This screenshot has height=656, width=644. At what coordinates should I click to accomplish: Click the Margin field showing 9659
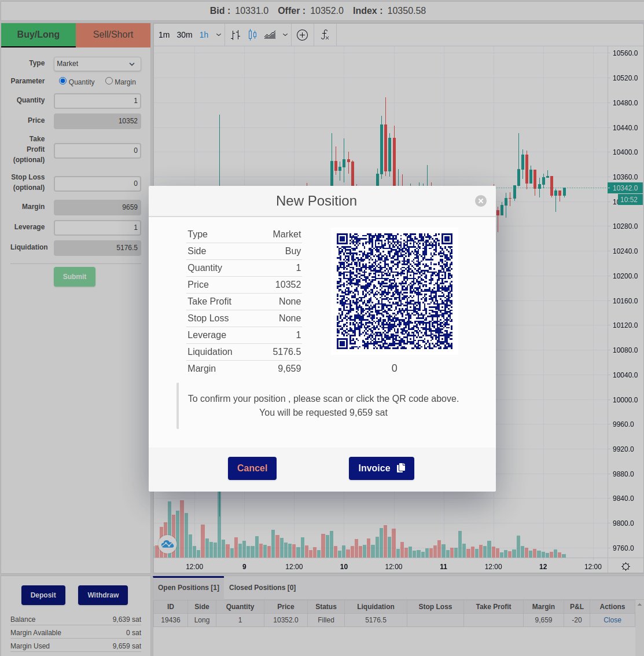[97, 207]
